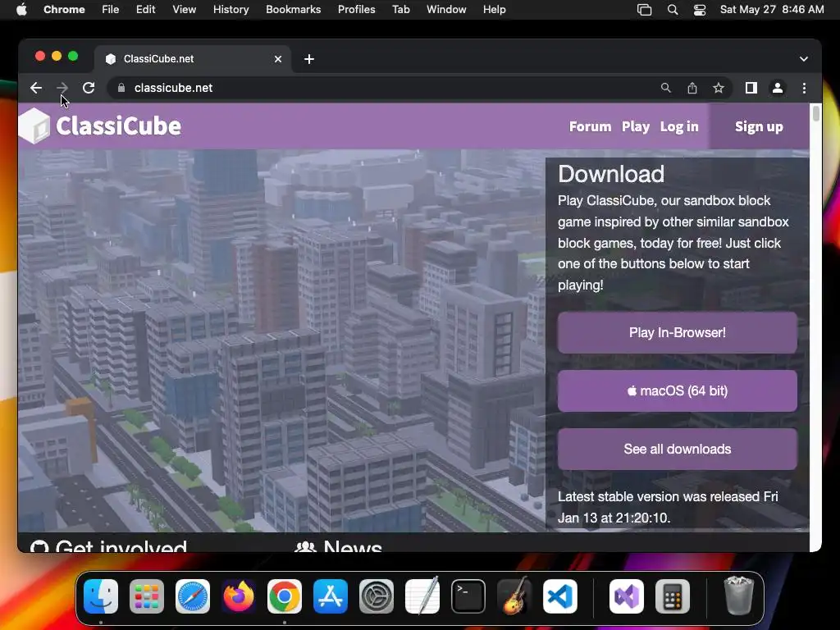Open the View menu
Viewport: 840px width, 630px height.
[184, 10]
